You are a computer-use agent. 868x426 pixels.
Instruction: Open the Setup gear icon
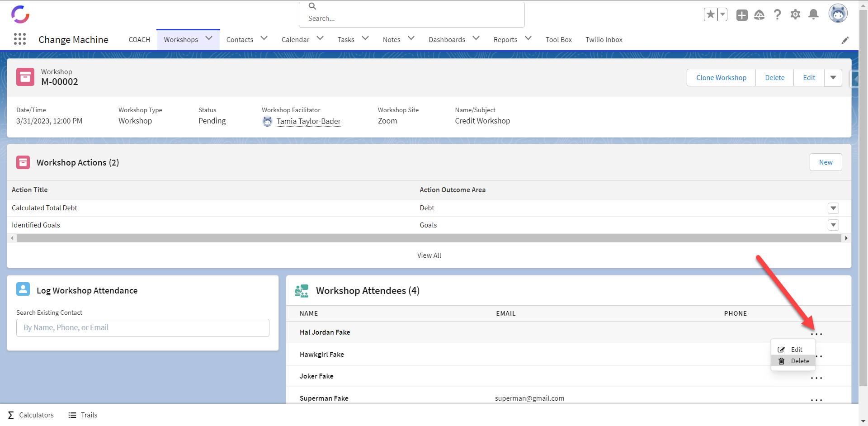795,14
